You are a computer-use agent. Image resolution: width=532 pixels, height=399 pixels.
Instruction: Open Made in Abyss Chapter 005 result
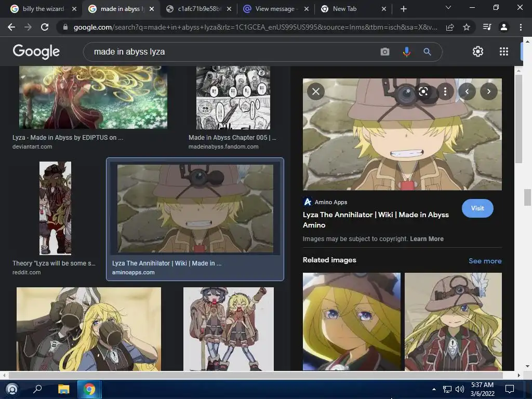[233, 98]
